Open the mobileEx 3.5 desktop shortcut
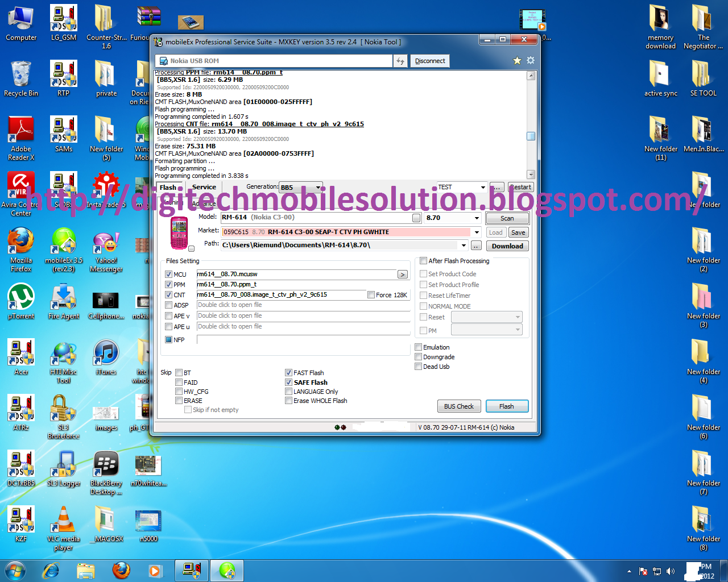 tap(64, 250)
